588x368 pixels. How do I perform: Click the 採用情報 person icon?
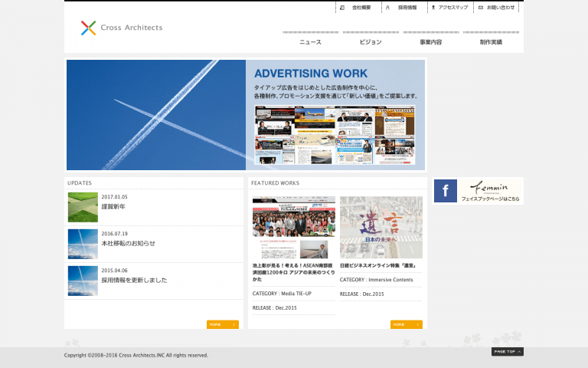click(x=387, y=8)
